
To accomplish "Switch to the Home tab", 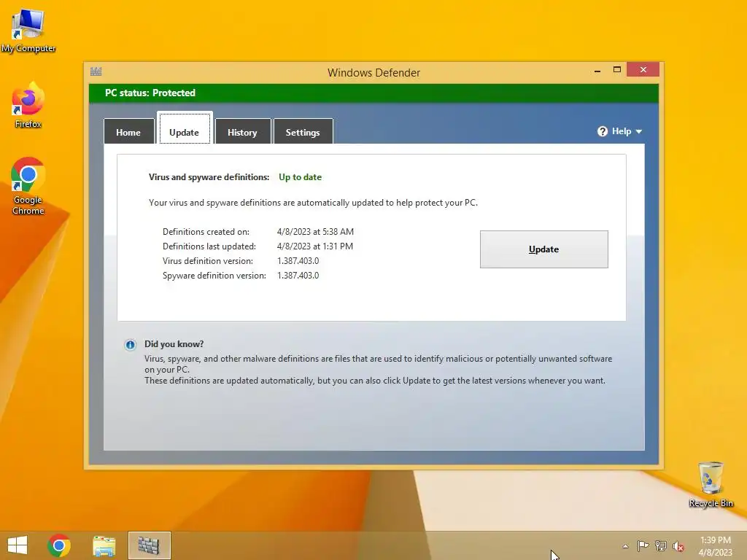I will [128, 132].
